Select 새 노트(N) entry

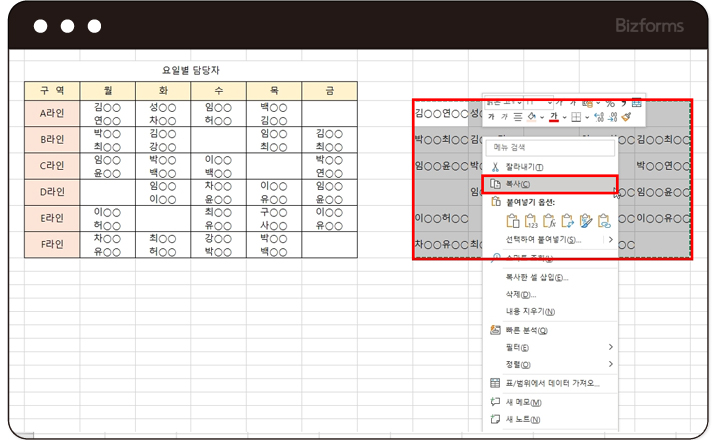tap(549, 419)
